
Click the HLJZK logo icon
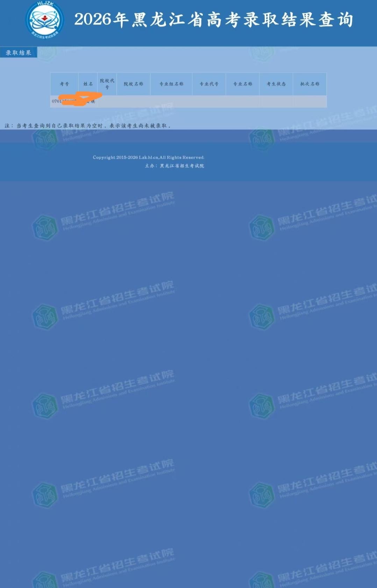tap(45, 20)
